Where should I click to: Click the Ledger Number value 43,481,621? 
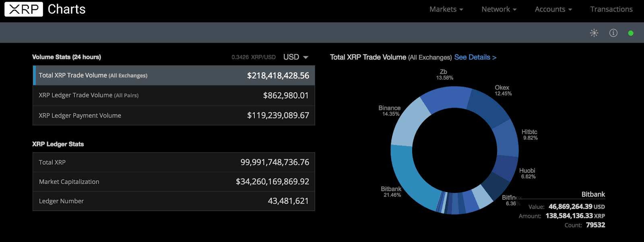pos(288,201)
